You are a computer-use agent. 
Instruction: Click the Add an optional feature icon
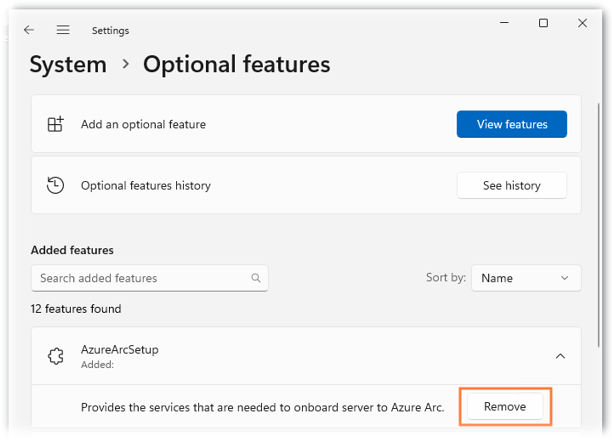[55, 124]
